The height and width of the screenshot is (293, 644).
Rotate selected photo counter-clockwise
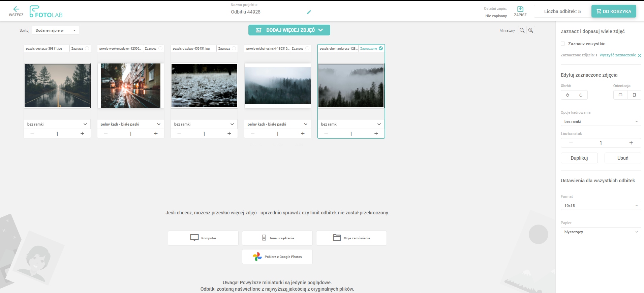coord(568,95)
